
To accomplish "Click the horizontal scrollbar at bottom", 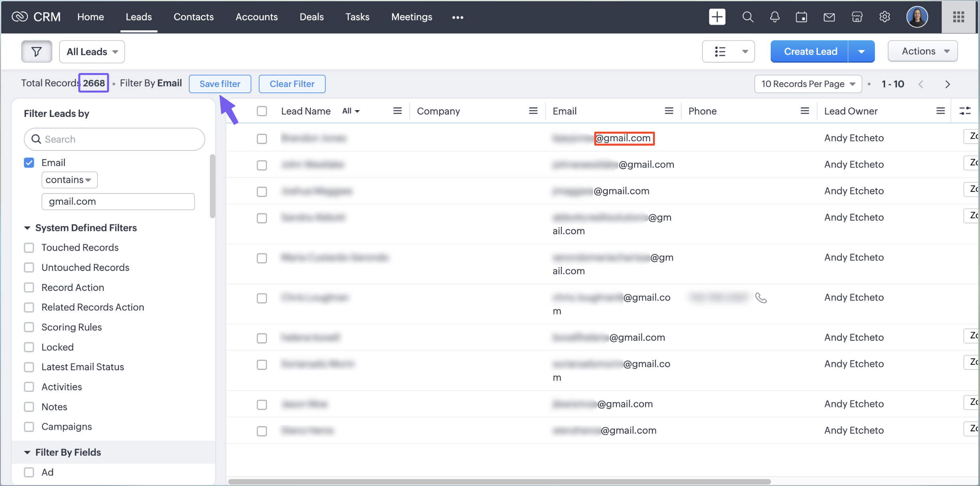I will [499, 482].
